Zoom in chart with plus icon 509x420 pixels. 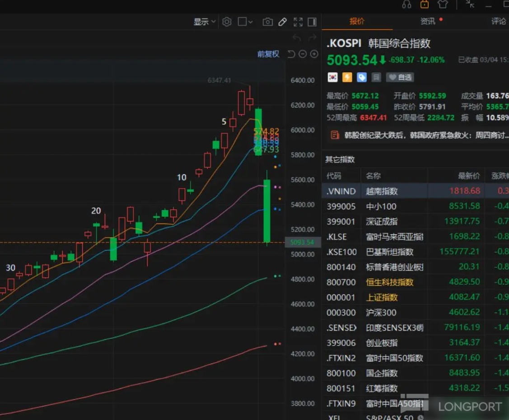click(x=314, y=54)
